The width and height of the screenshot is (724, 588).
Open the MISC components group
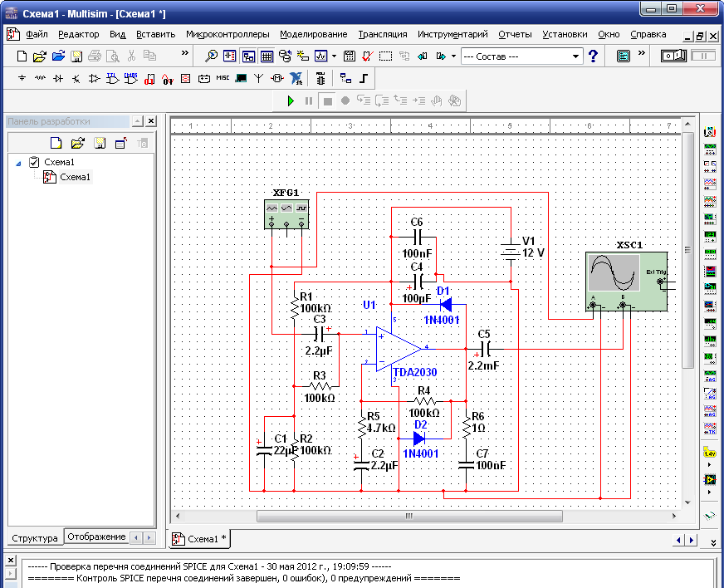click(x=223, y=78)
